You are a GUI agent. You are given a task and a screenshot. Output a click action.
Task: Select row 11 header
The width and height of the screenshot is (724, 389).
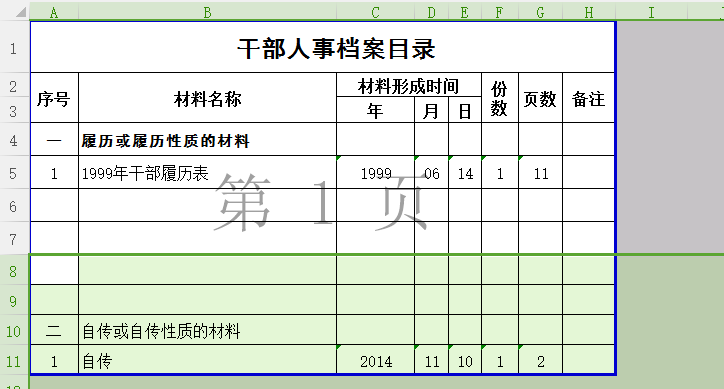tap(14, 361)
